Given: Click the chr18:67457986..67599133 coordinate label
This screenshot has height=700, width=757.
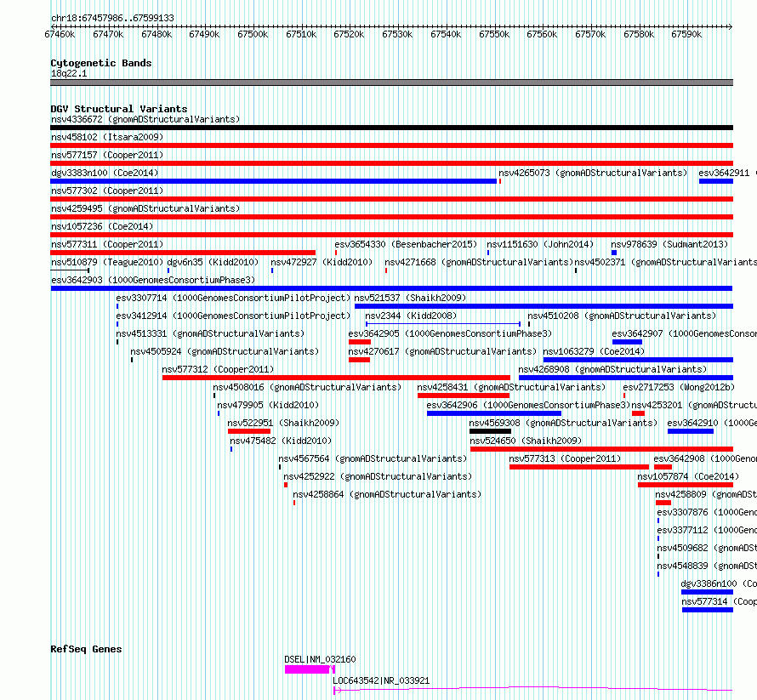Looking at the screenshot, I should 112,18.
